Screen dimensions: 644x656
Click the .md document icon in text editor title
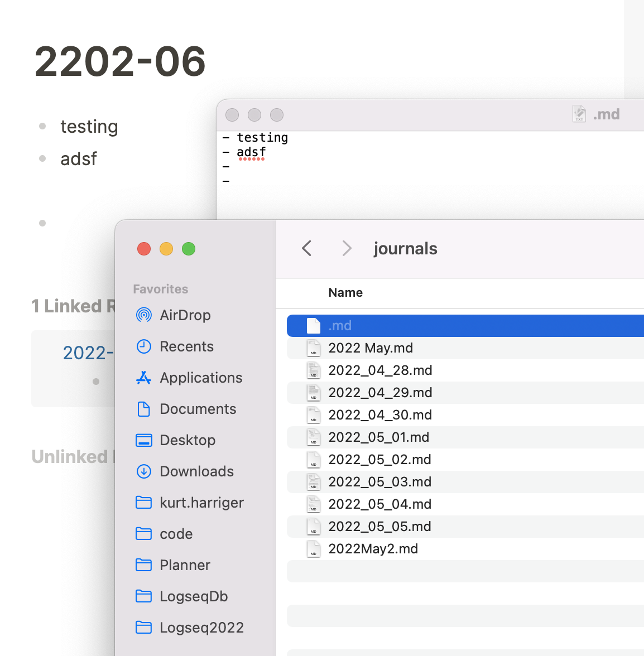click(579, 114)
